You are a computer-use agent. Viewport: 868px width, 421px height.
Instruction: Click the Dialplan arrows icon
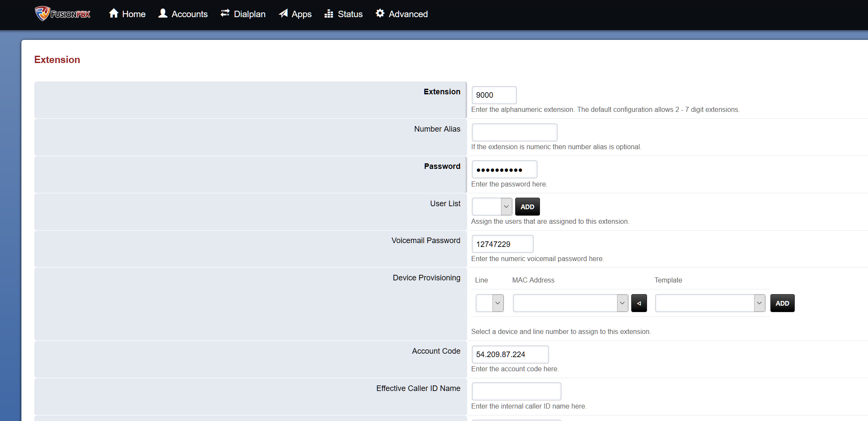[x=225, y=13]
